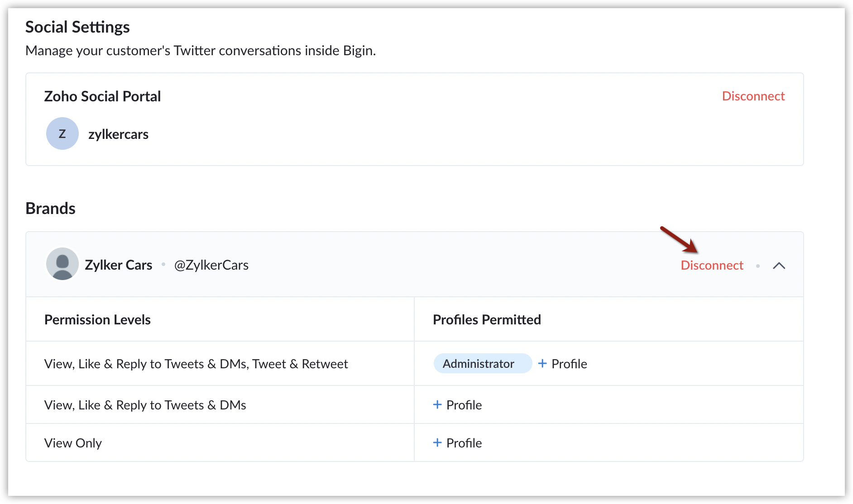The height and width of the screenshot is (504, 853).
Task: Select the zylkercars portal name
Action: click(118, 134)
